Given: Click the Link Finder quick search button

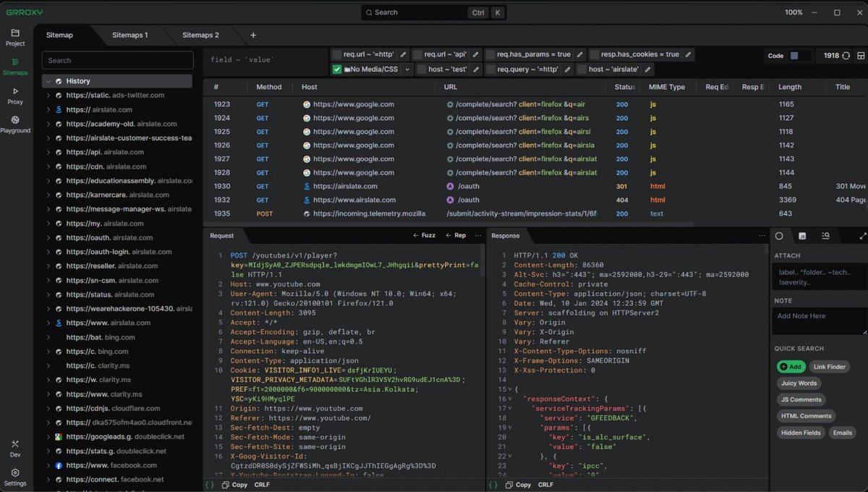Looking at the screenshot, I should [828, 367].
